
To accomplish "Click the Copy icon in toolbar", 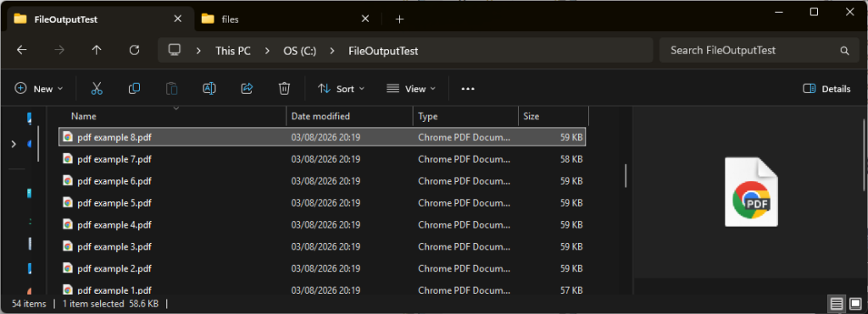I will (x=134, y=89).
